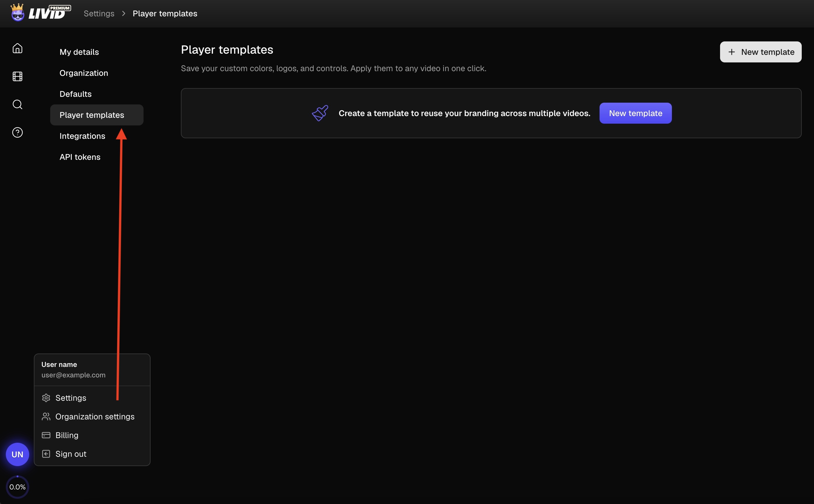Click the card icon beside Billing

click(46, 435)
